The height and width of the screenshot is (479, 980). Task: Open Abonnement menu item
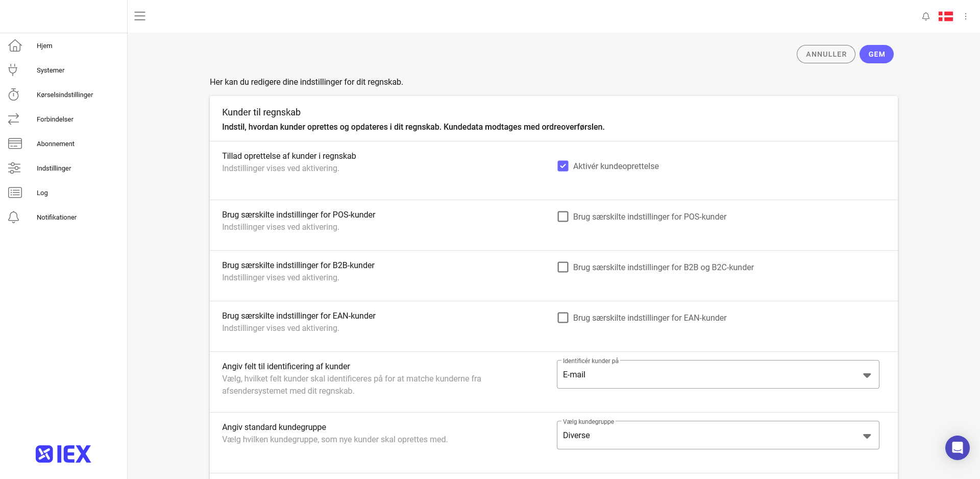point(56,143)
